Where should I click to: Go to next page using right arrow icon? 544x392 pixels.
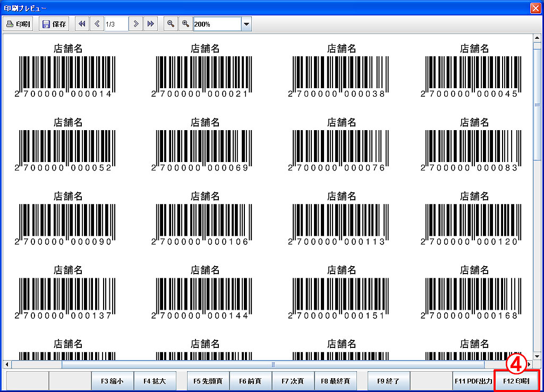(137, 24)
